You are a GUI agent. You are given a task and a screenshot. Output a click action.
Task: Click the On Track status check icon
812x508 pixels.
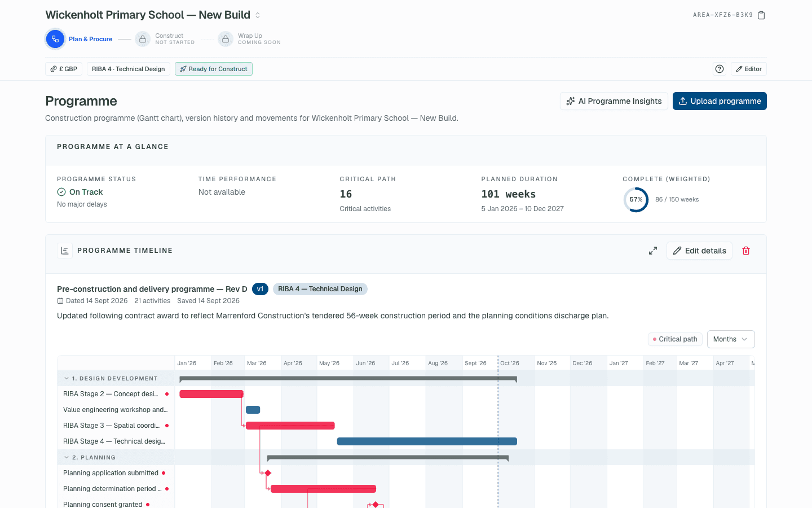(x=61, y=192)
